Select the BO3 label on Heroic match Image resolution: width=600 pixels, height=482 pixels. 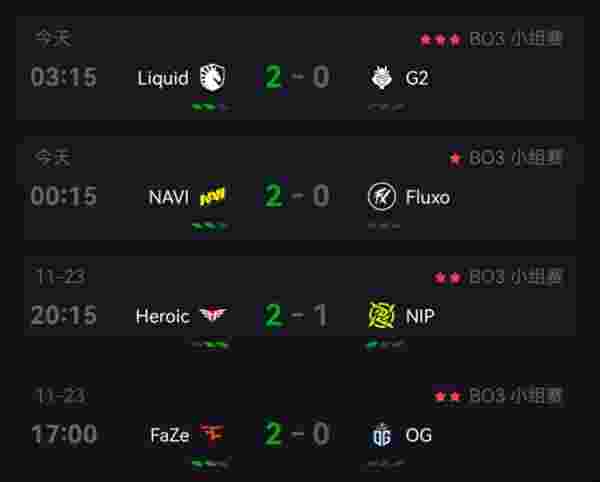coord(487,277)
